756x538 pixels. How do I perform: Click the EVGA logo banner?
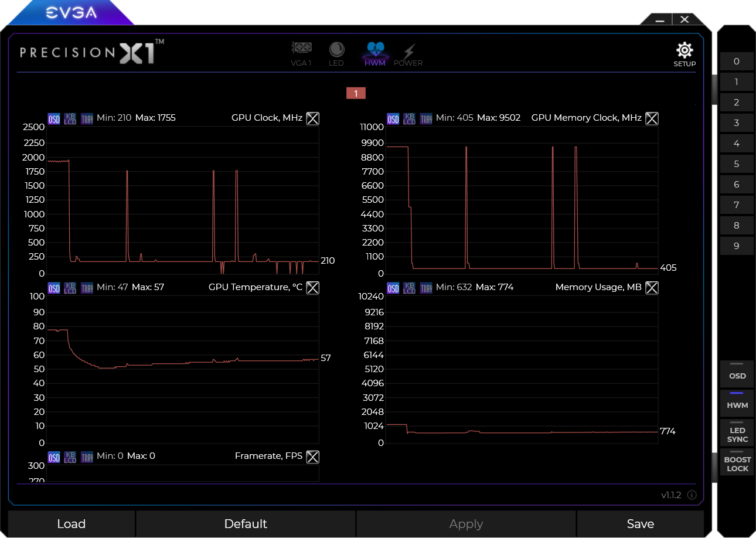pyautogui.click(x=72, y=12)
